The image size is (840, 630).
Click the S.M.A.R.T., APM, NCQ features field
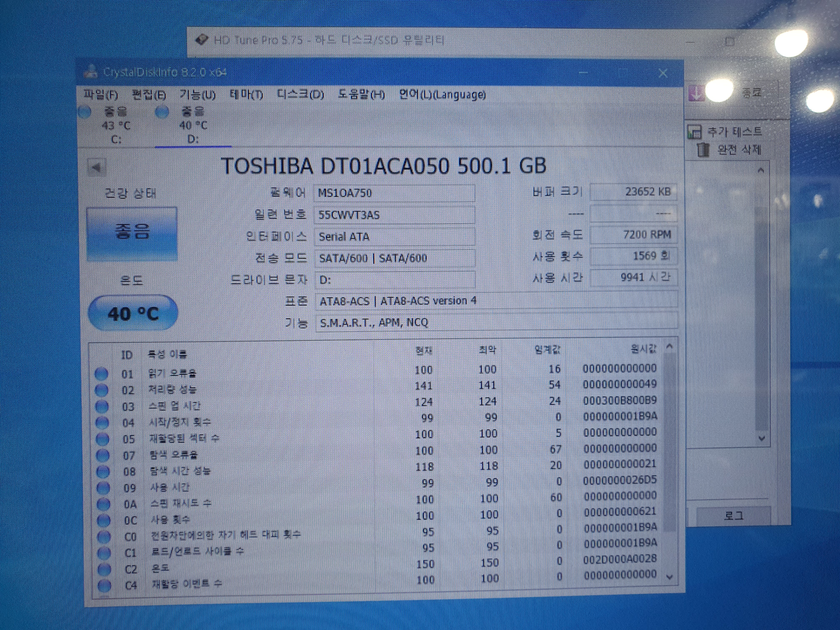(x=496, y=322)
